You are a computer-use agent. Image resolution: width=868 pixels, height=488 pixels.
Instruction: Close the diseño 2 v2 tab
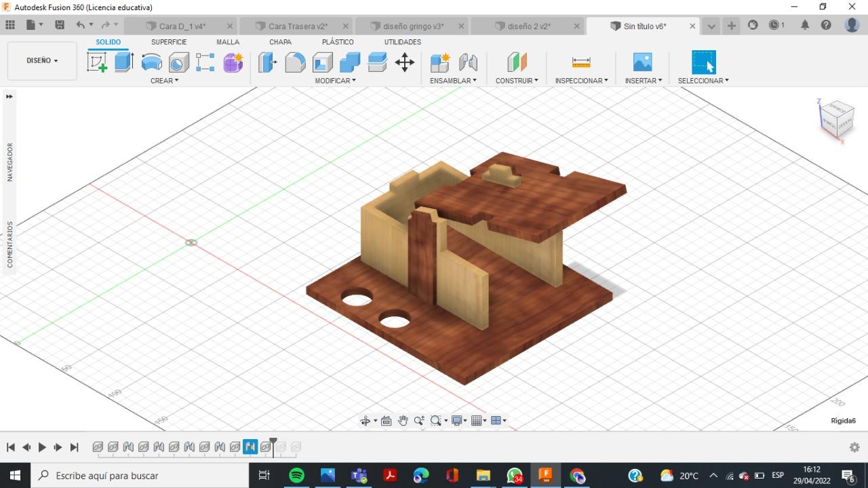(x=577, y=26)
